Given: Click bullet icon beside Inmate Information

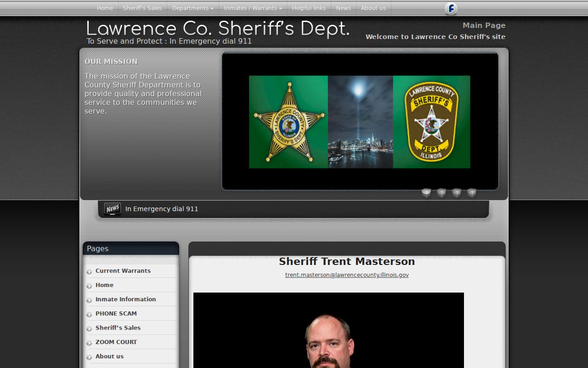Looking at the screenshot, I should tap(89, 300).
